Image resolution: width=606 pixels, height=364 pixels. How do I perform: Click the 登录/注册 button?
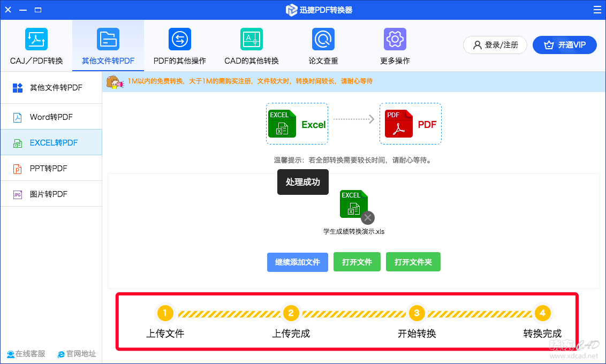click(x=495, y=45)
